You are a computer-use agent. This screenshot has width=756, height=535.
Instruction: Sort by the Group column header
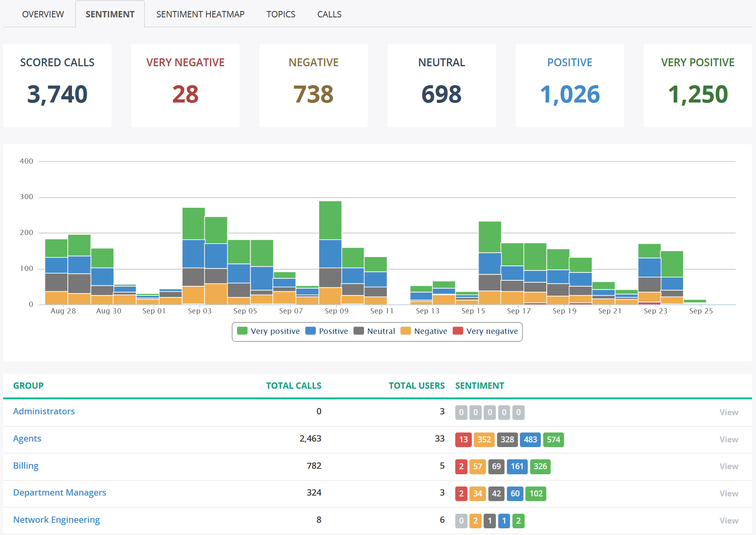click(x=28, y=386)
